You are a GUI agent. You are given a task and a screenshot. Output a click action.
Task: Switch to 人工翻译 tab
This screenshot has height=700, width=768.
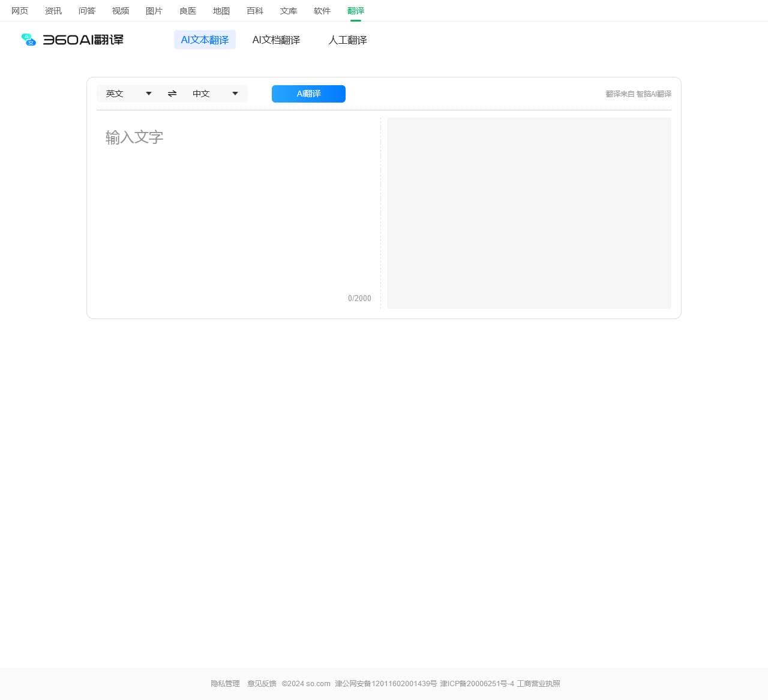[x=347, y=40]
